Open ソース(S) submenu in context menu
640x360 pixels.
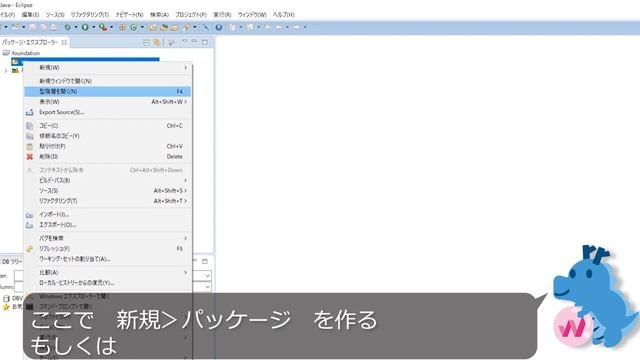click(x=108, y=191)
